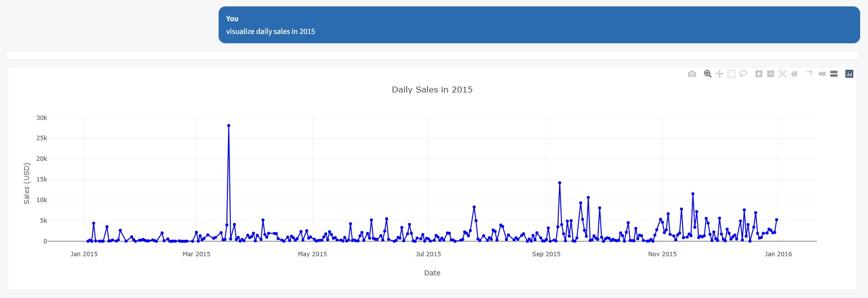This screenshot has width=868, height=298.
Task: Click the March 2015 peak data point
Action: tap(229, 126)
